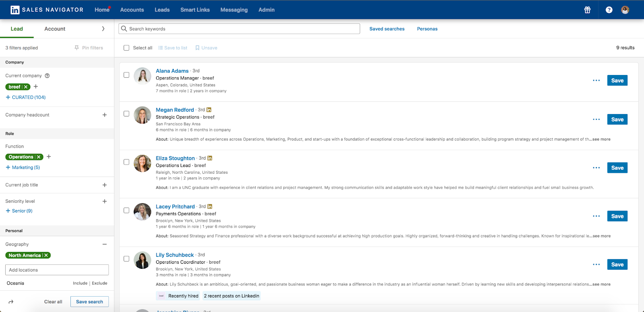Screen dimensions: 644x312
Task: Remove the Operations function filter
Action: pos(39,157)
